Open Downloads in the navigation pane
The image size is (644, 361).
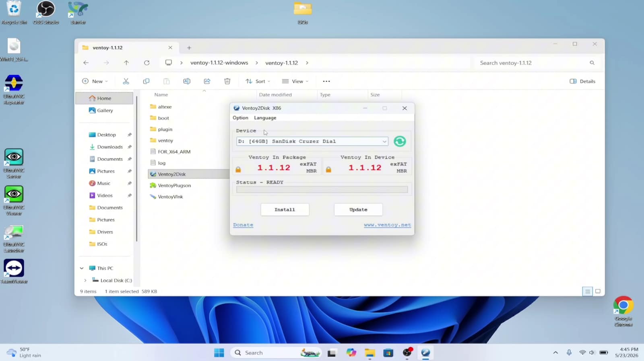pos(106,147)
